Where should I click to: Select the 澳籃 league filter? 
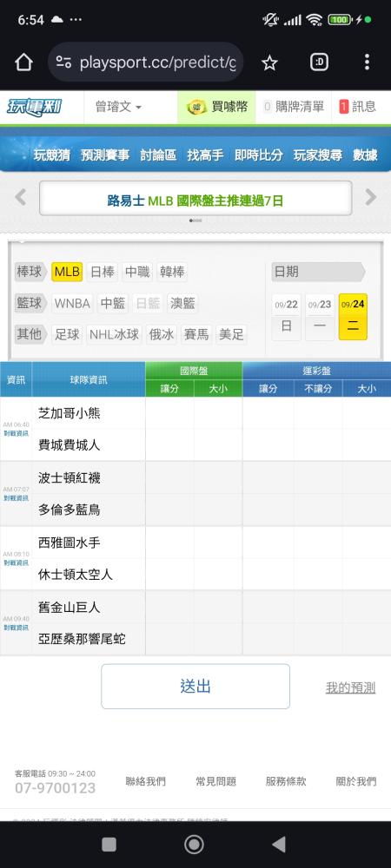[182, 303]
